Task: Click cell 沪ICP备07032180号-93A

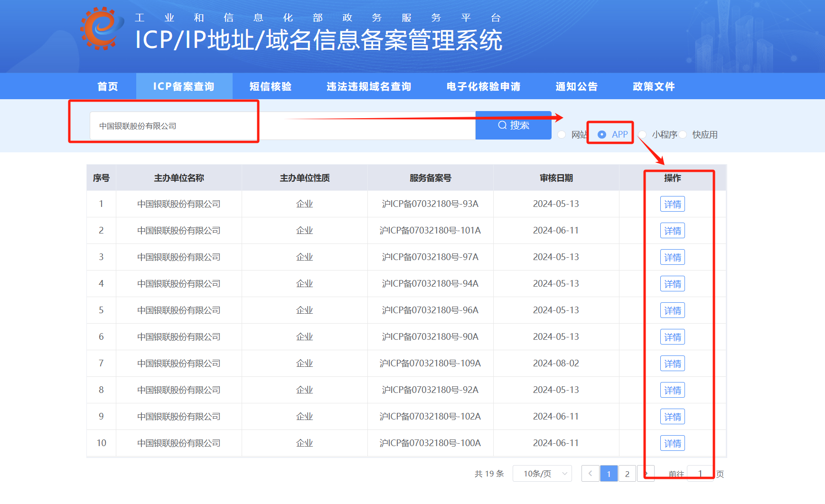Action: [430, 204]
